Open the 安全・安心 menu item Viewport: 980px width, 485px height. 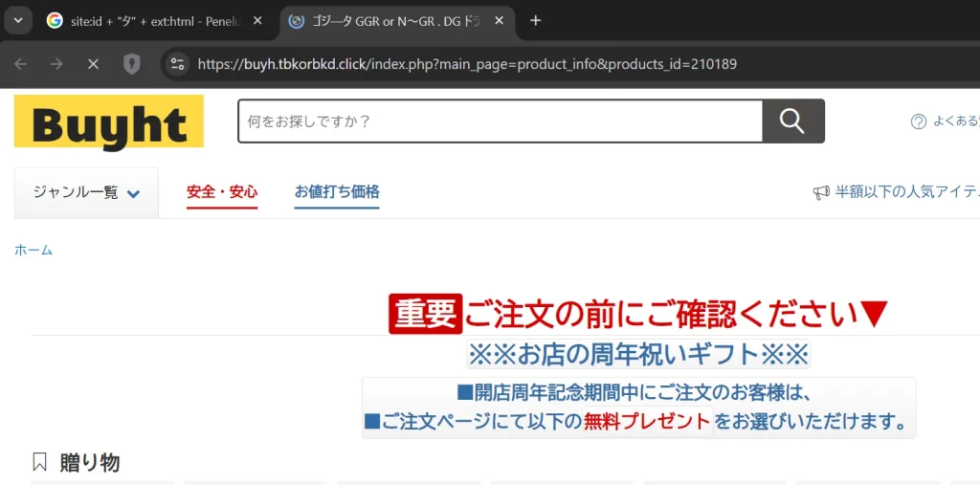(x=222, y=192)
